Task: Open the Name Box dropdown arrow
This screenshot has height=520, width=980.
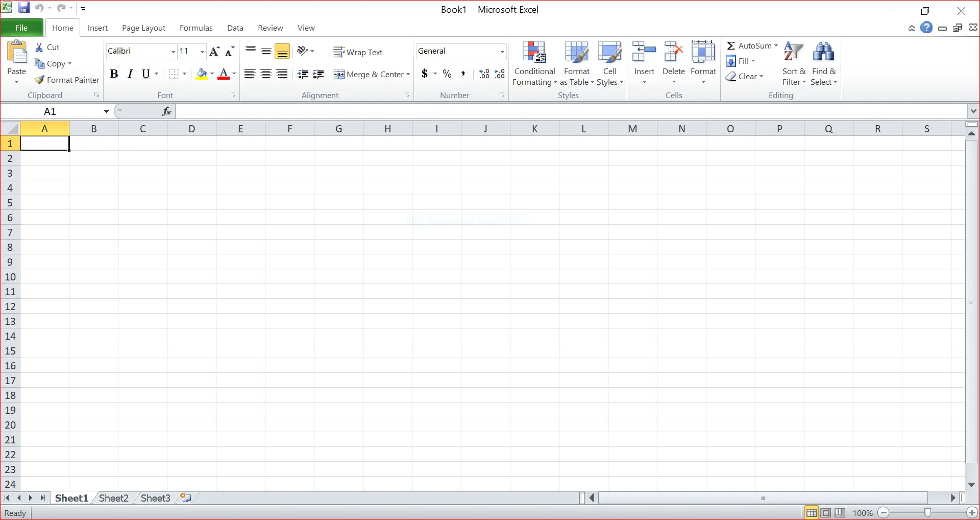Action: [106, 111]
